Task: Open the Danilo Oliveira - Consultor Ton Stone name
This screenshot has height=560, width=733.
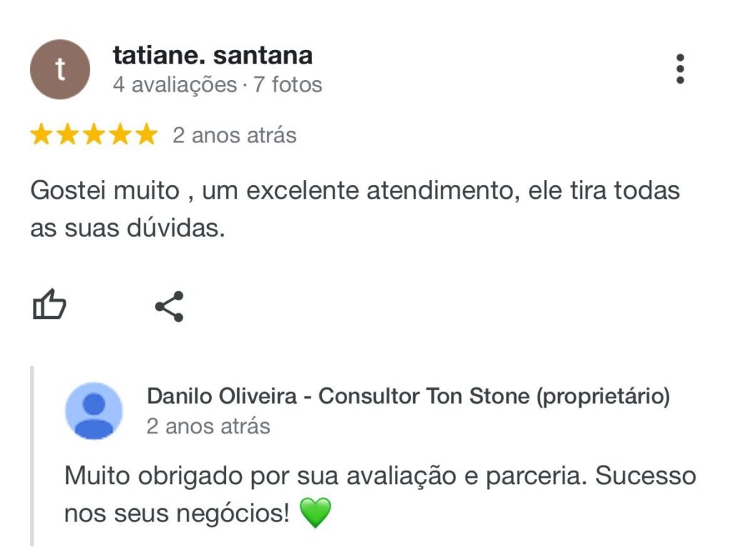Action: coord(339,396)
